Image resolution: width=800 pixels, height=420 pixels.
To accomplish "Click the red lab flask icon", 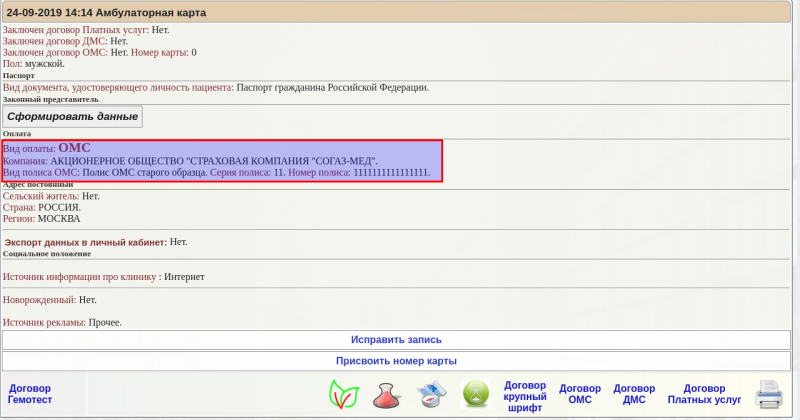I will click(x=386, y=395).
